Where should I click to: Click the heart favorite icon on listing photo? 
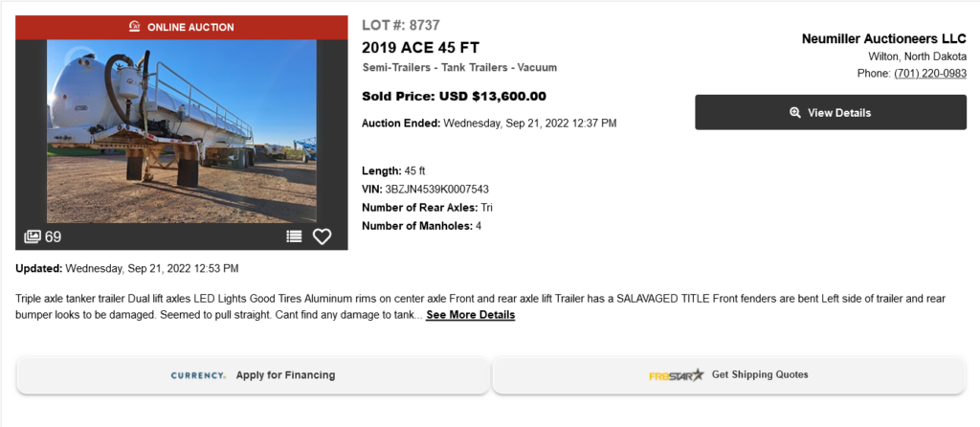pos(322,236)
